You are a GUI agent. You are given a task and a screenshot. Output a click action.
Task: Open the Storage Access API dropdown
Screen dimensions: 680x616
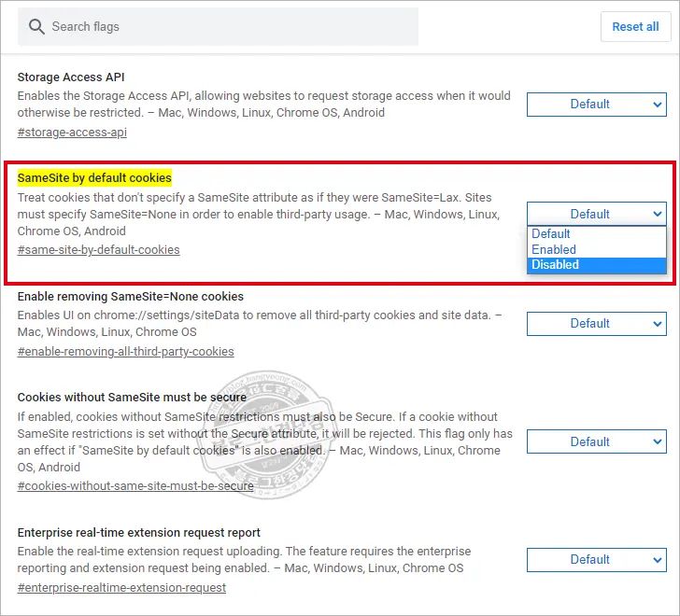(596, 105)
